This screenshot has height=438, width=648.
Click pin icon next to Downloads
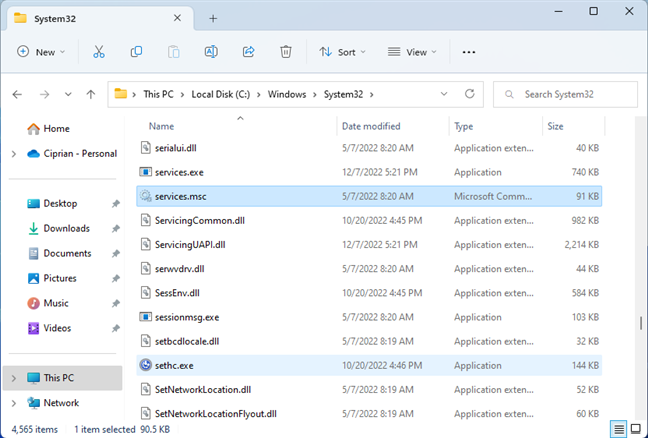tap(116, 229)
